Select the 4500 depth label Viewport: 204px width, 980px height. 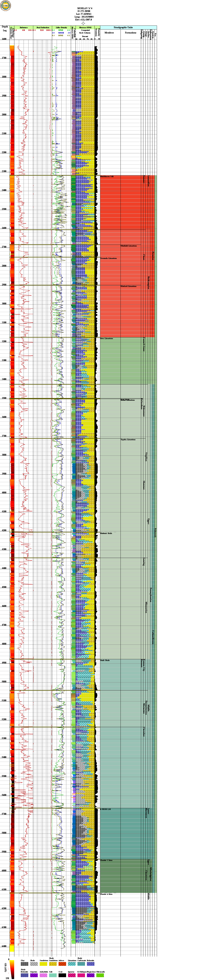pyautogui.click(x=4, y=587)
